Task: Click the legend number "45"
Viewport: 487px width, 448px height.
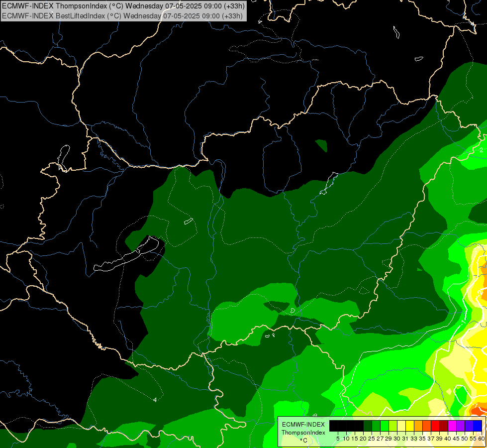Action: [x=457, y=439]
